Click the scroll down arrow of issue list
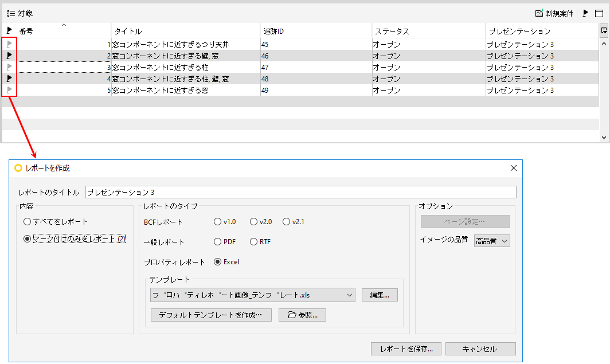Viewport: 610px width, 364px height. click(604, 137)
